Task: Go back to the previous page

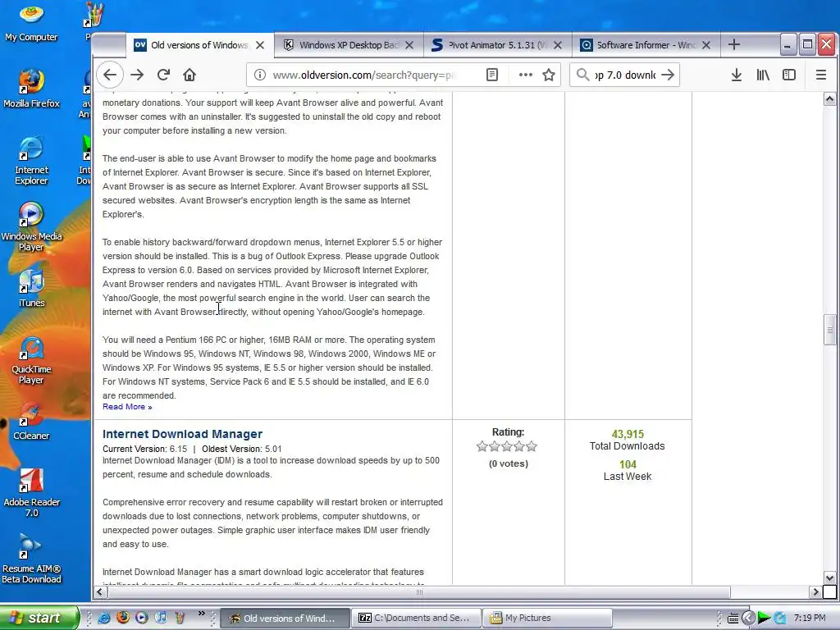Action: [110, 75]
